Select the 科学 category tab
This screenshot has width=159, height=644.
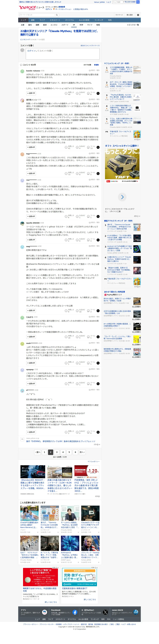point(81,25)
